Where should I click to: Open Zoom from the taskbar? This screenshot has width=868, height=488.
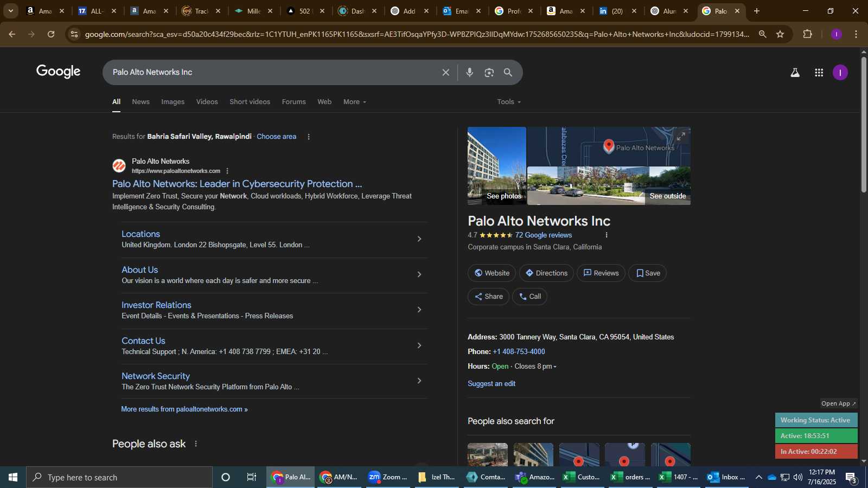pyautogui.click(x=388, y=477)
